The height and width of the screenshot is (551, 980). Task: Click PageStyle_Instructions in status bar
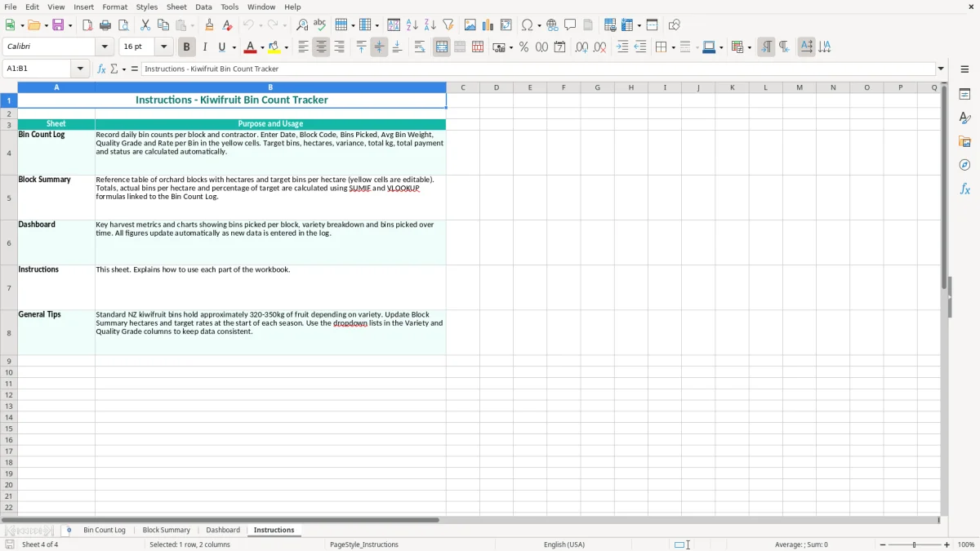click(x=364, y=544)
